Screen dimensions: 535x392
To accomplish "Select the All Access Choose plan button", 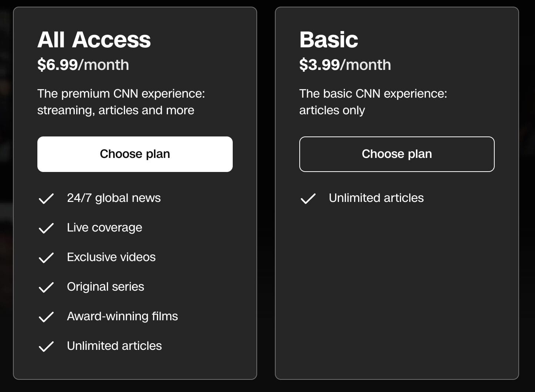I will 135,154.
